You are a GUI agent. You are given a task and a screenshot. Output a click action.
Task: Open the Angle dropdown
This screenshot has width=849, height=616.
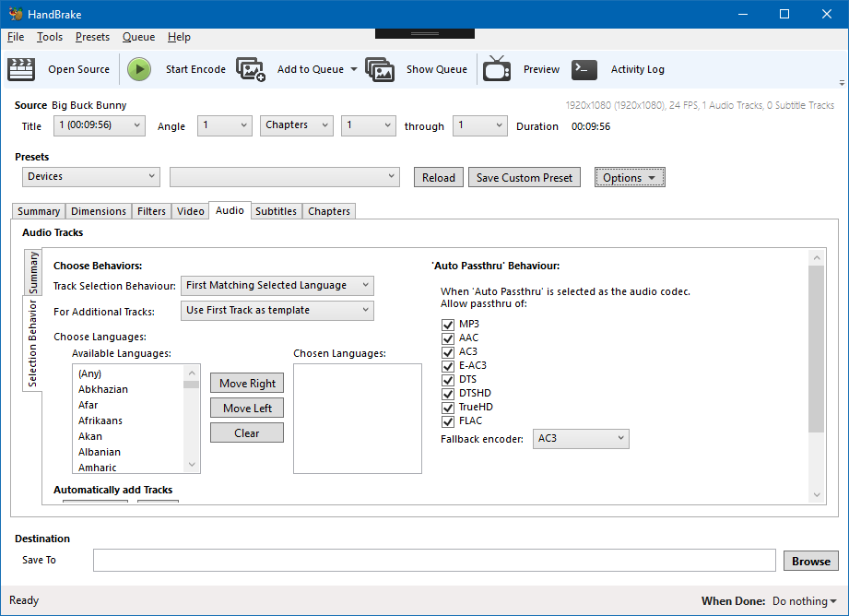pyautogui.click(x=225, y=125)
